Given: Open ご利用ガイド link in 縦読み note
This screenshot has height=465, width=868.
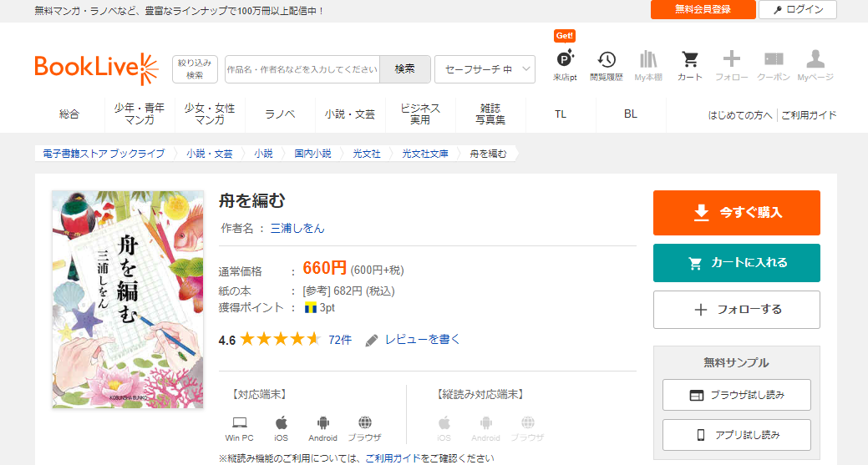Looking at the screenshot, I should tap(393, 458).
